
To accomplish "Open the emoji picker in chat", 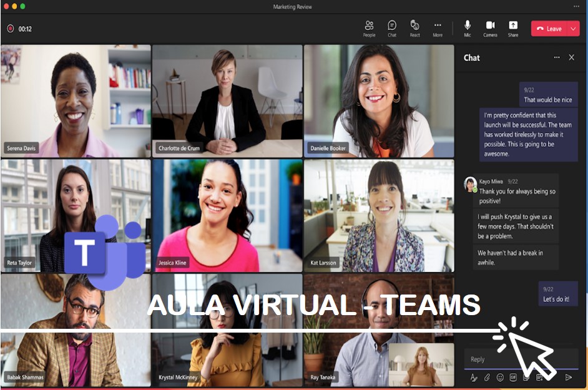I will click(x=500, y=377).
